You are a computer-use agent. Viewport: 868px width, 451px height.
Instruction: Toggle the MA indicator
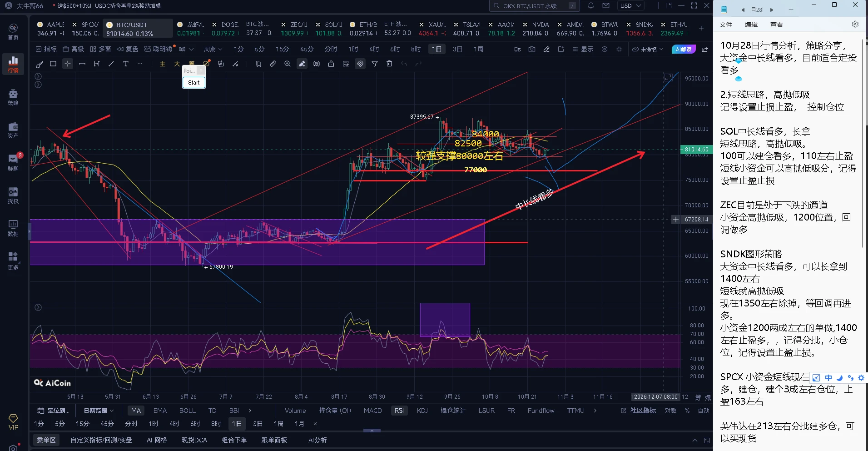(x=136, y=411)
